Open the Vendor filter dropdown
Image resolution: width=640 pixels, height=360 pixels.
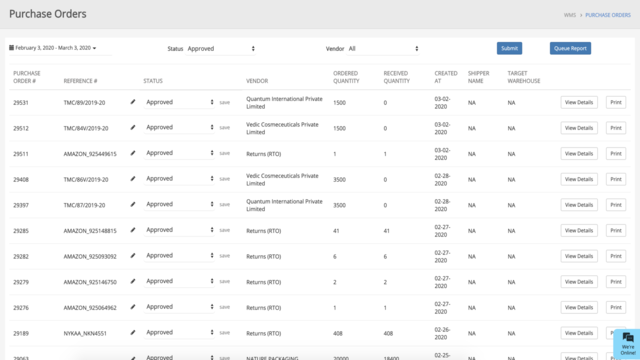click(x=383, y=49)
